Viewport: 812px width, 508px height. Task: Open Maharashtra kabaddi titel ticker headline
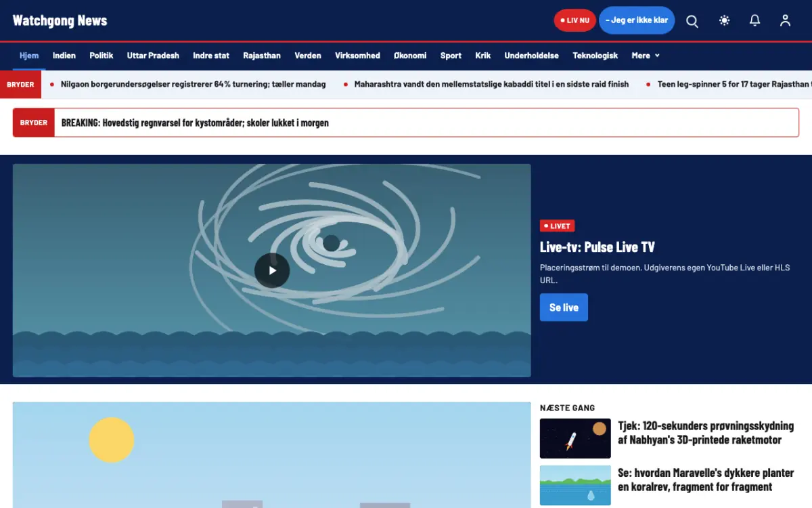[x=491, y=85]
